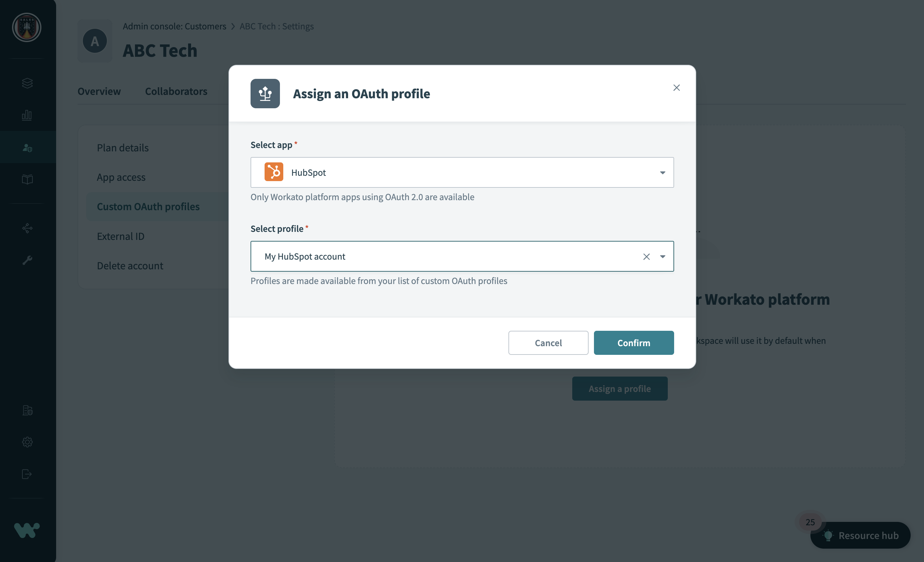Clear the My HubSpot account selection
The height and width of the screenshot is (562, 924).
coord(646,256)
